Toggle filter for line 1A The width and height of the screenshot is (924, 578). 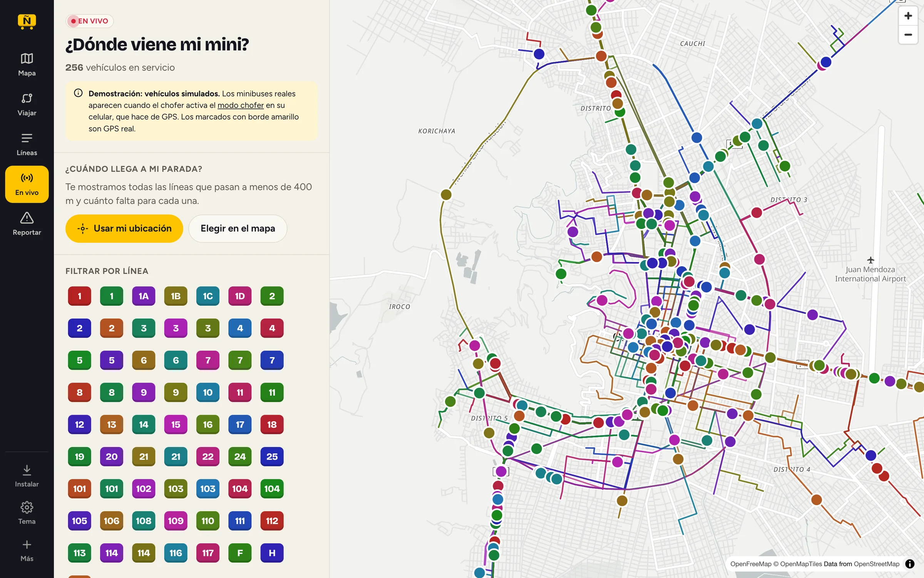click(x=144, y=296)
